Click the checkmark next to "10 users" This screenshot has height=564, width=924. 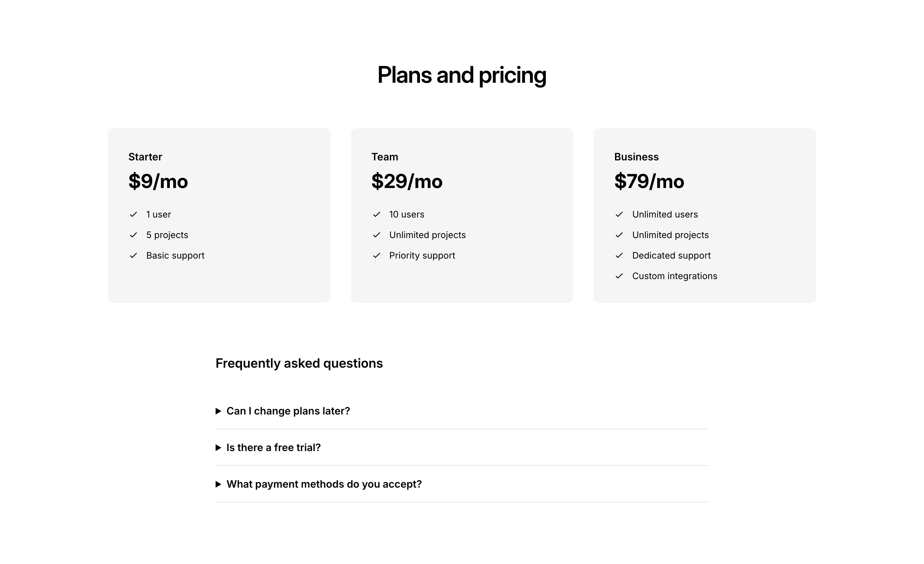(377, 215)
